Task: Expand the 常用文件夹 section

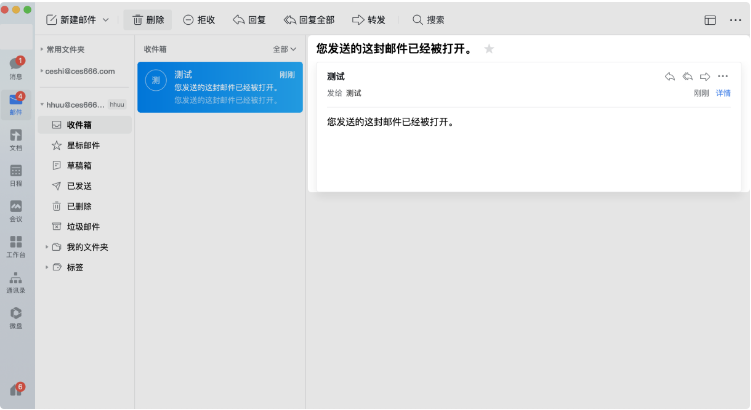Action: (x=42, y=49)
